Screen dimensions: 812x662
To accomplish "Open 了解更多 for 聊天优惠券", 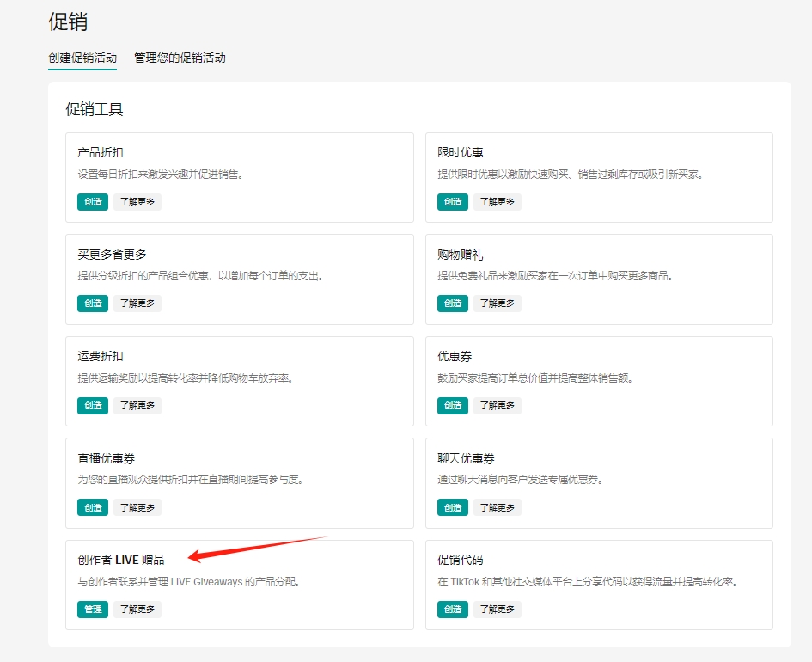I will point(497,507).
